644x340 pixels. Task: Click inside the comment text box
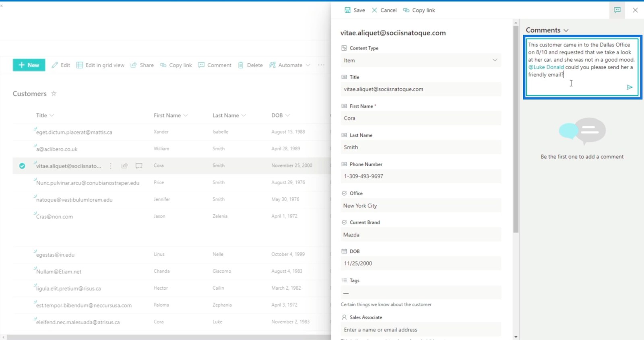[582, 67]
